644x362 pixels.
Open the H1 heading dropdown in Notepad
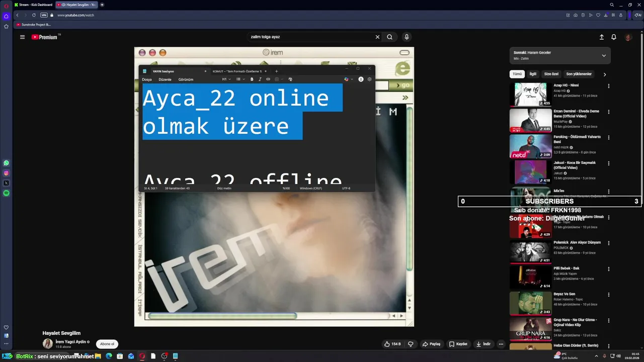click(226, 79)
